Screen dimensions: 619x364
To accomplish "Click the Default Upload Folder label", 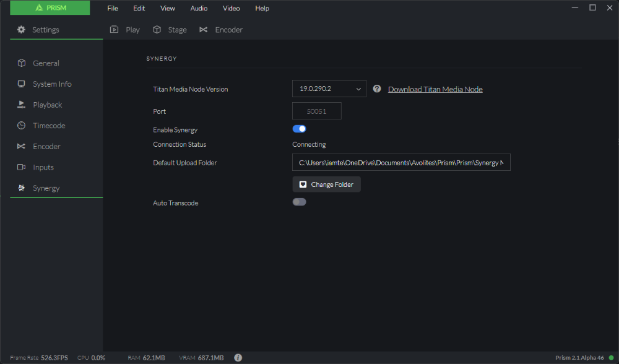I will (x=185, y=163).
